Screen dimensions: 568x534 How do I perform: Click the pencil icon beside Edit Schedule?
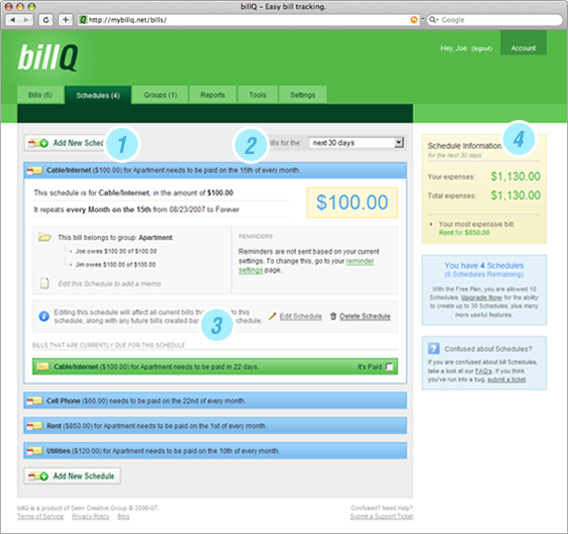click(x=272, y=316)
